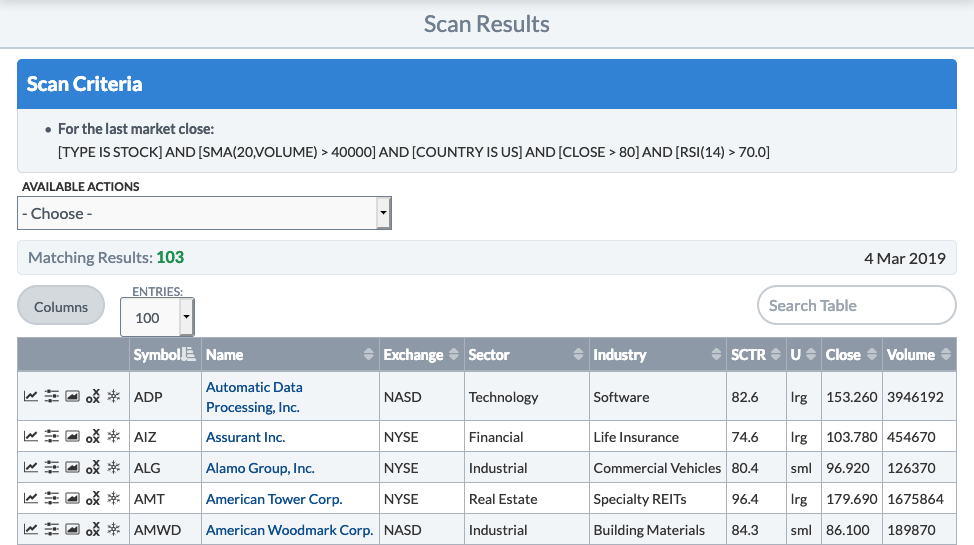
Task: Open the Assurant Inc. link
Action: (245, 437)
